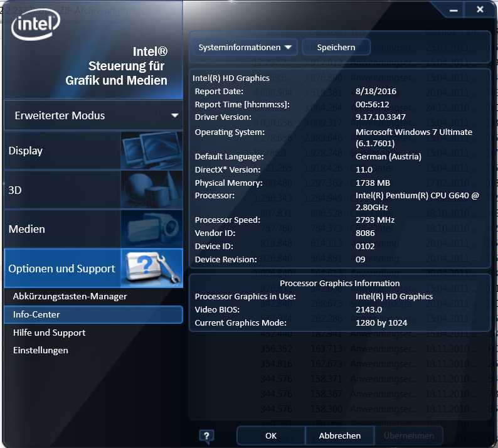Open the Medien camcorder thumbnail
The width and height of the screenshot is (498, 448).
coord(152,229)
